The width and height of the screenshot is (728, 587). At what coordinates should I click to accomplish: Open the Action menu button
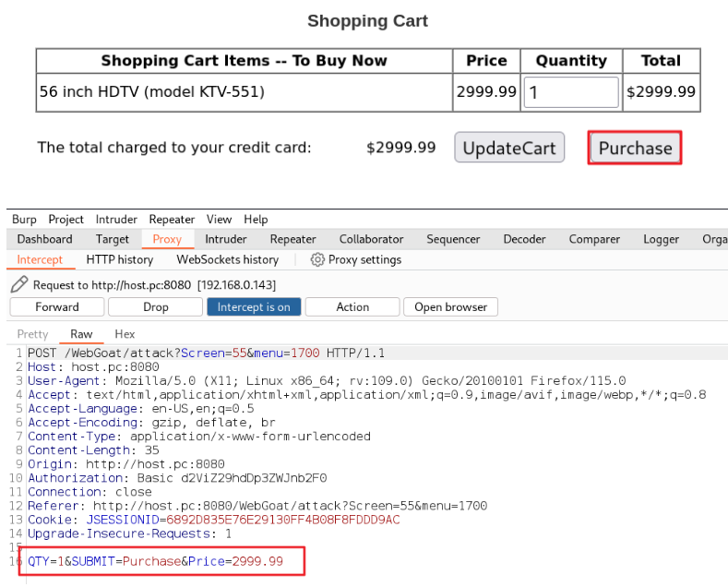(352, 307)
